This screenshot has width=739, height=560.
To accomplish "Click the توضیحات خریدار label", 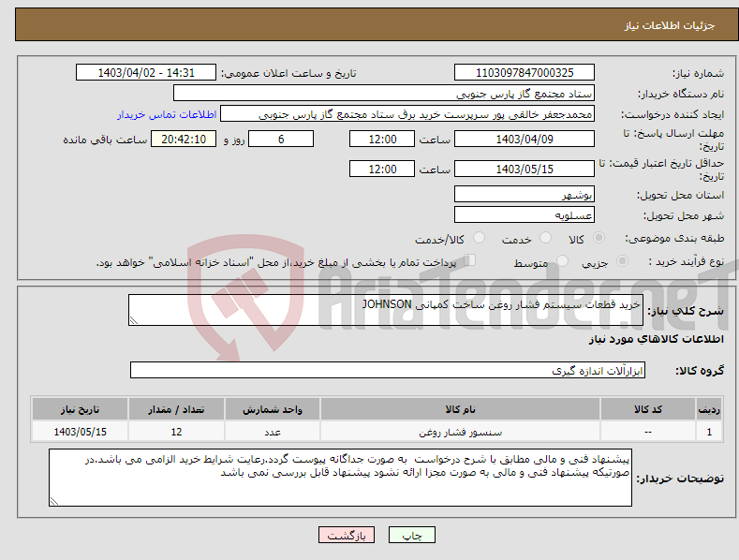I will click(x=680, y=479).
